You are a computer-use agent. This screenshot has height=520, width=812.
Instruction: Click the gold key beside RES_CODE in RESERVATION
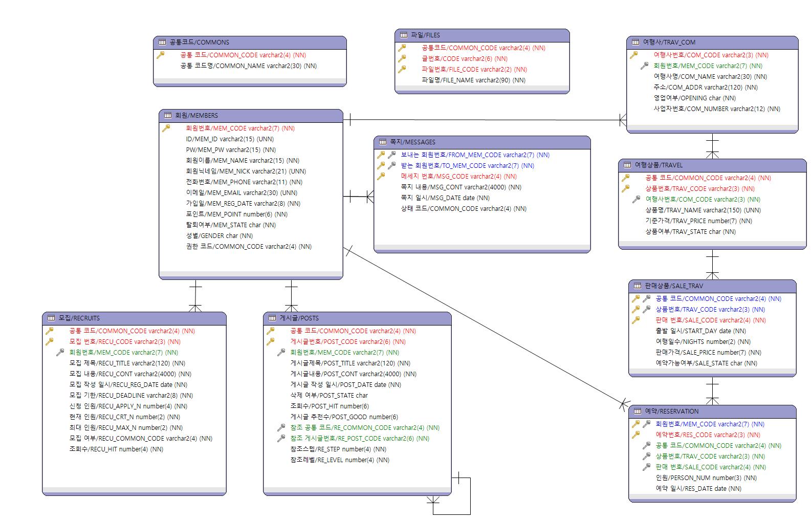(636, 435)
